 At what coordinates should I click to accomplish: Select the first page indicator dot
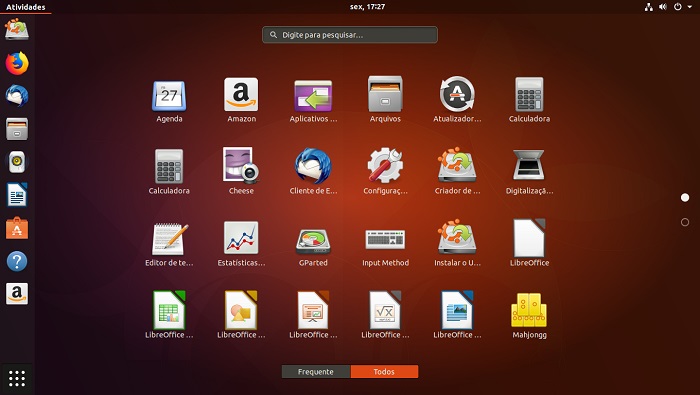point(685,197)
